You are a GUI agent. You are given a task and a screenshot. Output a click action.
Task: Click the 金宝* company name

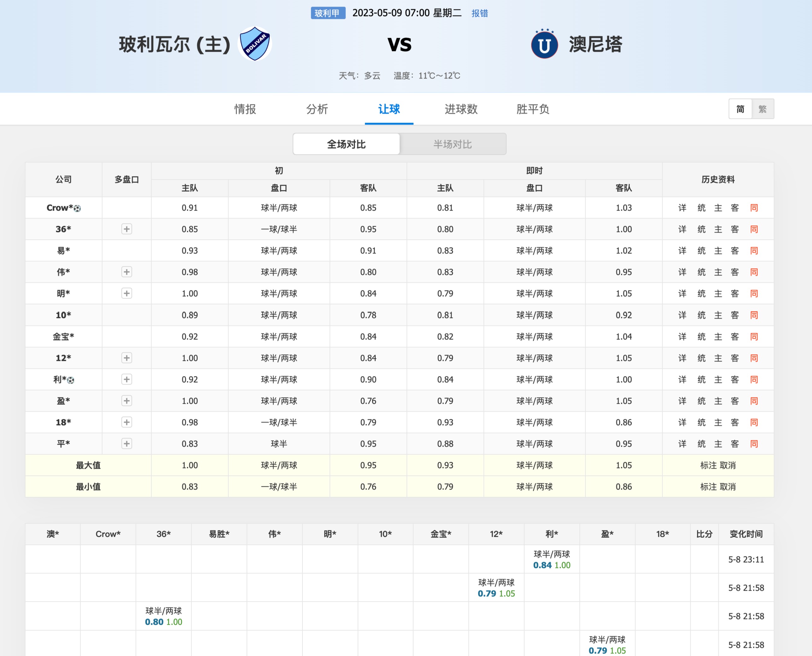[63, 336]
